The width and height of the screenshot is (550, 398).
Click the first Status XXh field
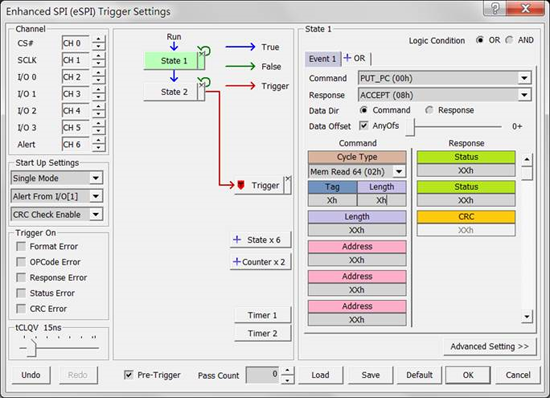point(466,170)
